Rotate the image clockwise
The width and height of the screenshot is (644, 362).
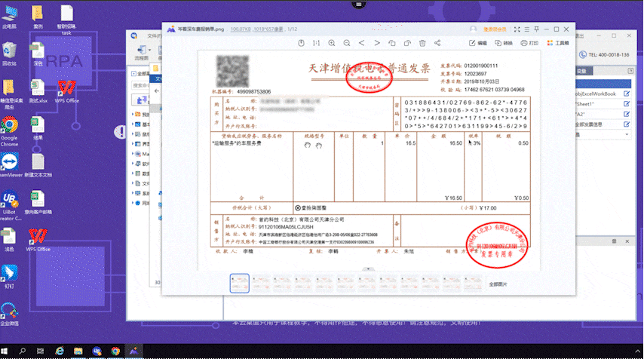tap(407, 43)
